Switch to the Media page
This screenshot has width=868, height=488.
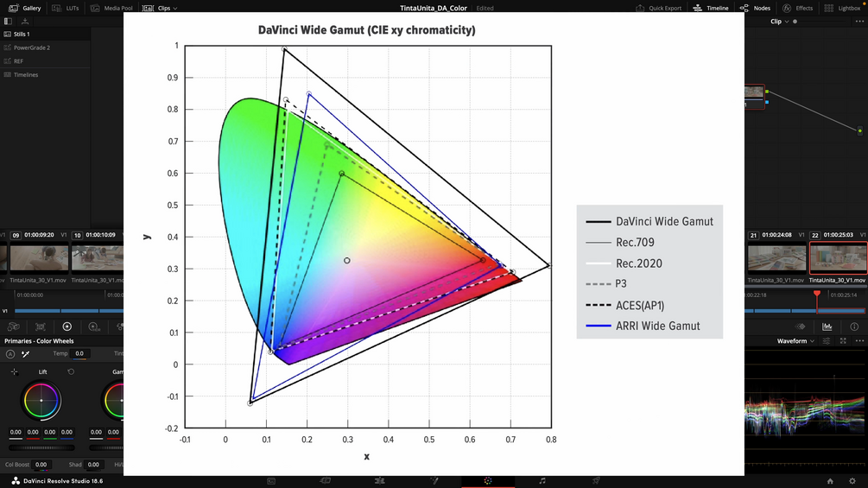[271, 481]
